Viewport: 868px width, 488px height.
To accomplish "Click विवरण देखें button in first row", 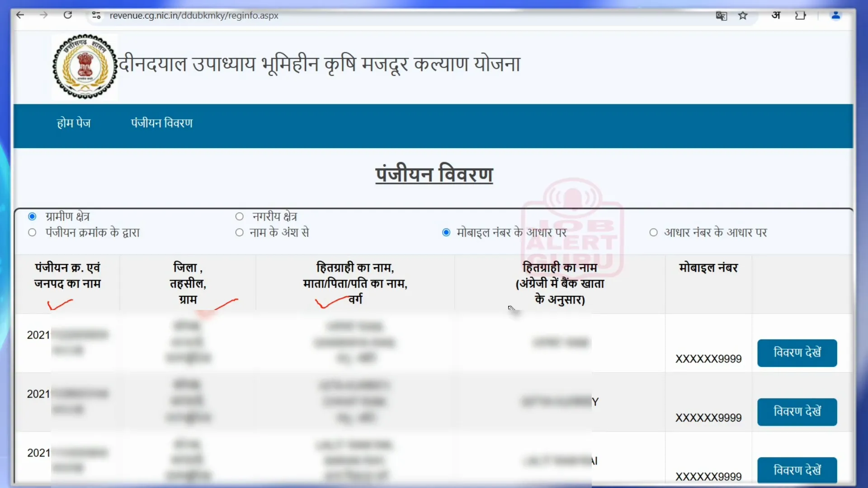I will pyautogui.click(x=797, y=353).
